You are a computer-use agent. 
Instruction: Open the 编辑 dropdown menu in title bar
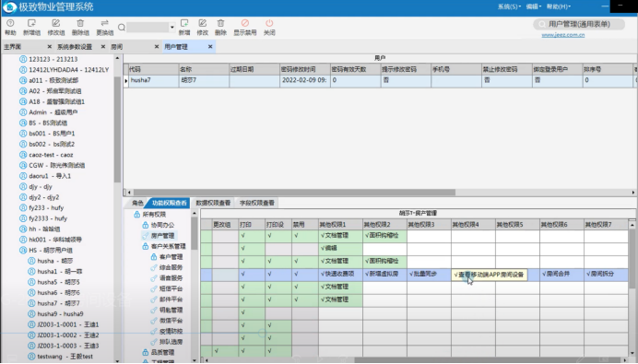point(534,6)
